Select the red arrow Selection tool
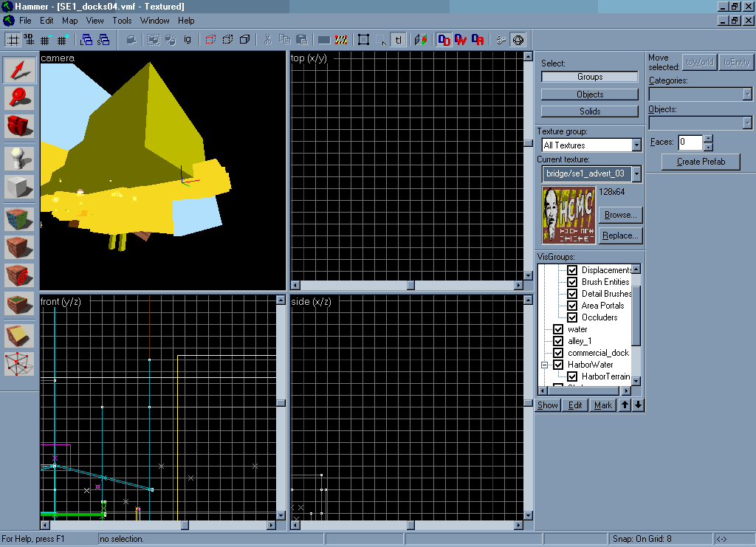This screenshot has height=547, width=756. click(x=20, y=70)
